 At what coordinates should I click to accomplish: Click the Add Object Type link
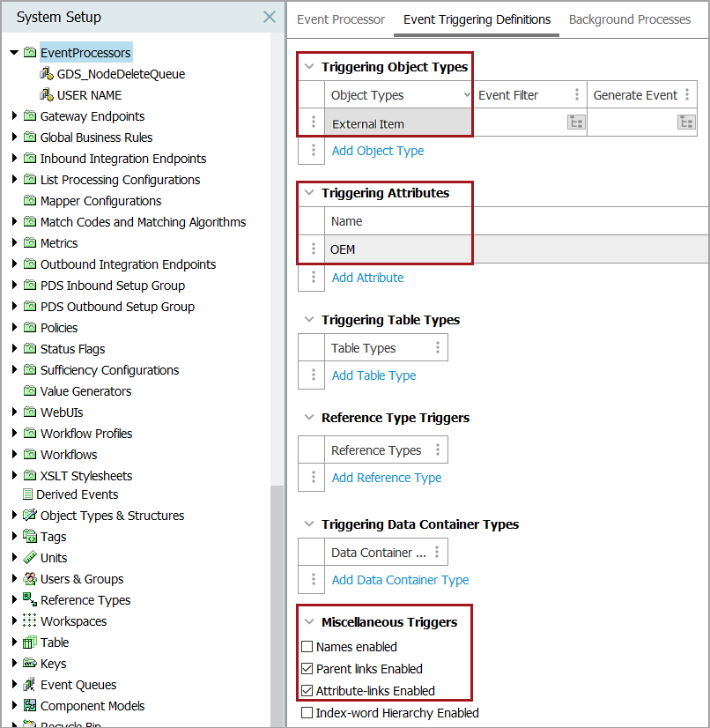tap(378, 151)
